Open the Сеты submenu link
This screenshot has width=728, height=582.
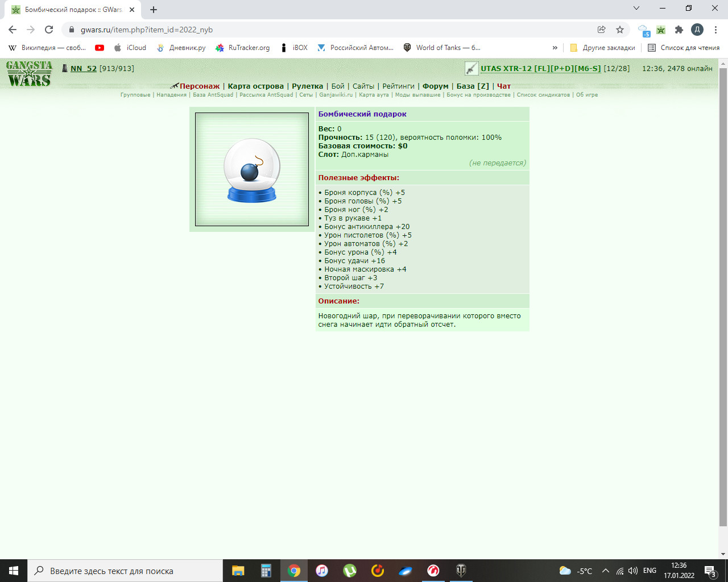306,95
